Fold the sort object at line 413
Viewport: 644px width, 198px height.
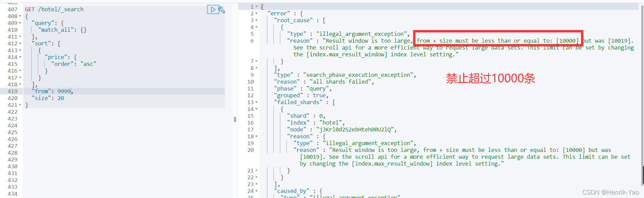click(x=20, y=50)
